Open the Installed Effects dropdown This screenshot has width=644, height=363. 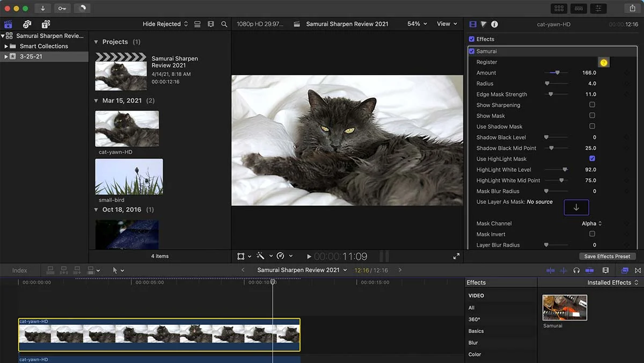[x=611, y=282]
